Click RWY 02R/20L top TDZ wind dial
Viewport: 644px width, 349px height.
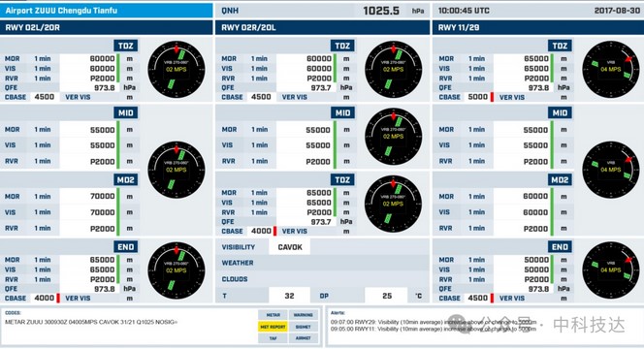(393, 69)
